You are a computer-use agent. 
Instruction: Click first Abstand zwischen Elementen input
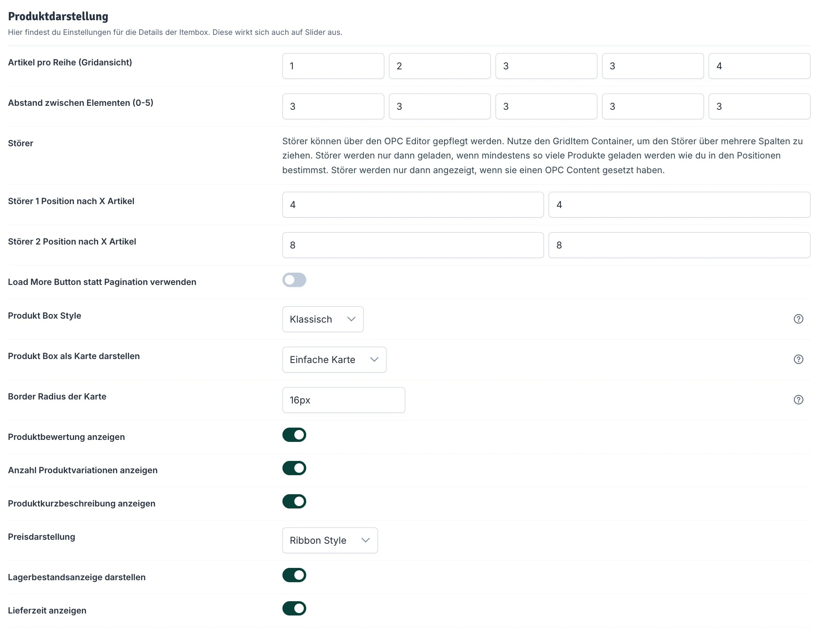coord(333,107)
